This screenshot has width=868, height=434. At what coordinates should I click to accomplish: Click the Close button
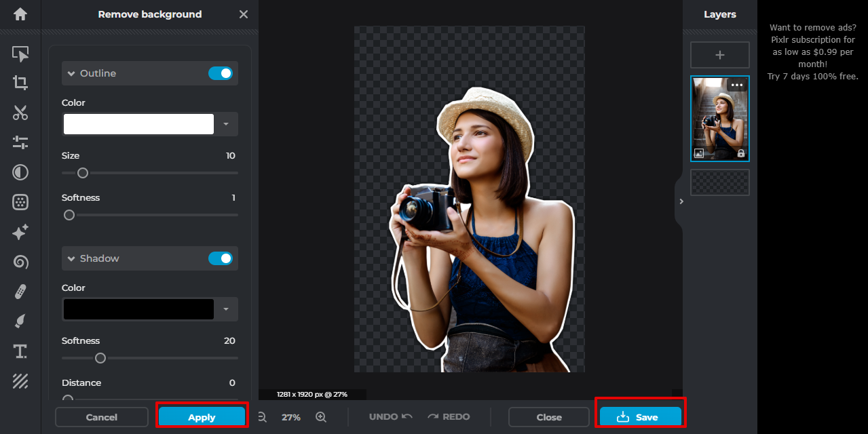[549, 417]
